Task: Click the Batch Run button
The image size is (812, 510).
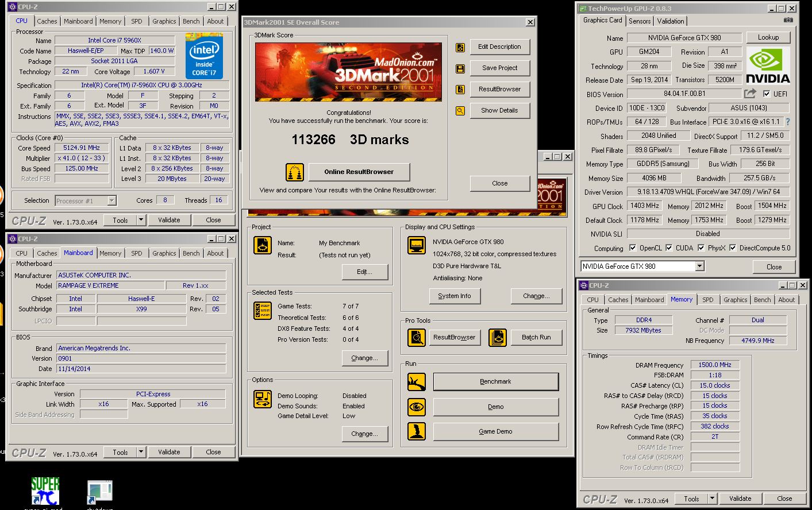Action: pyautogui.click(x=536, y=338)
